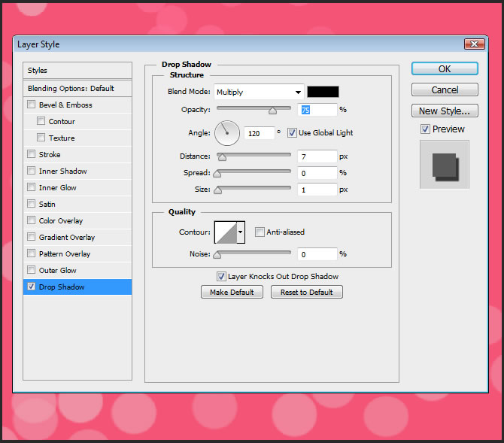Open the Blend Mode dropdown

point(258,92)
